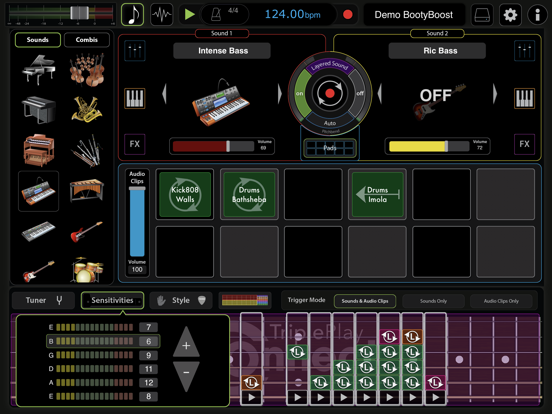552x414 pixels.
Task: Choose the drum kit instrument
Action: tap(87, 269)
